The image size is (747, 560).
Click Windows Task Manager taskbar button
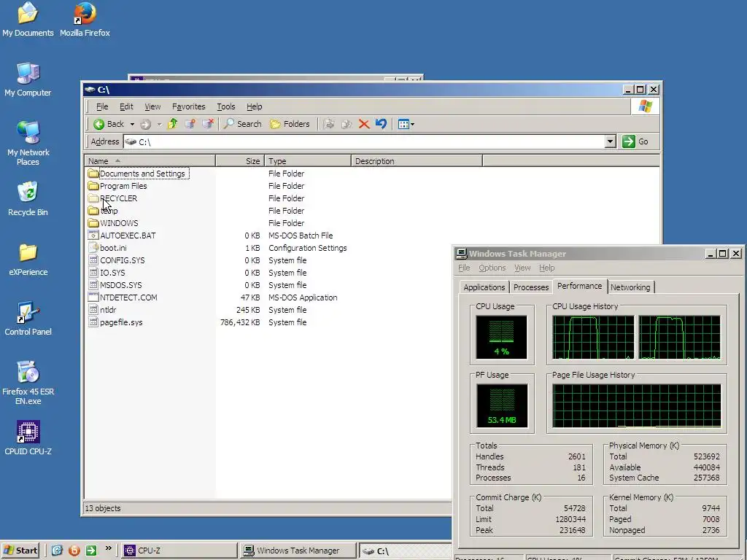pyautogui.click(x=298, y=551)
